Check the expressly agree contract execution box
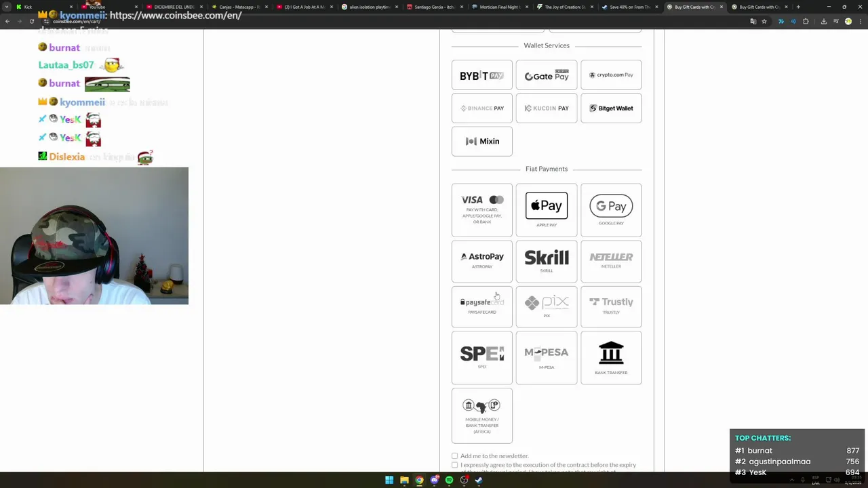Viewport: 868px width, 488px height. tap(454, 465)
